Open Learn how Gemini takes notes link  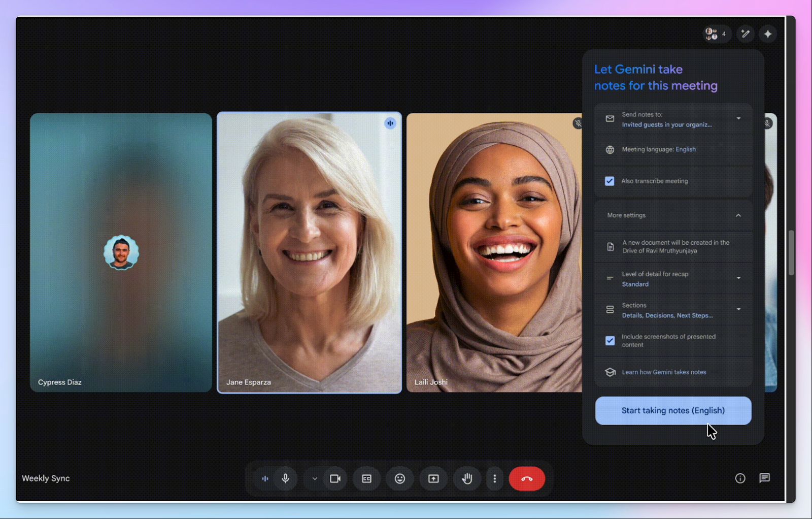pos(664,372)
